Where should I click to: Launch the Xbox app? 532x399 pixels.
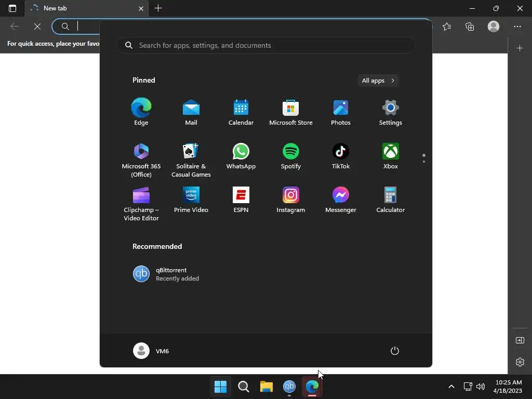pyautogui.click(x=391, y=156)
